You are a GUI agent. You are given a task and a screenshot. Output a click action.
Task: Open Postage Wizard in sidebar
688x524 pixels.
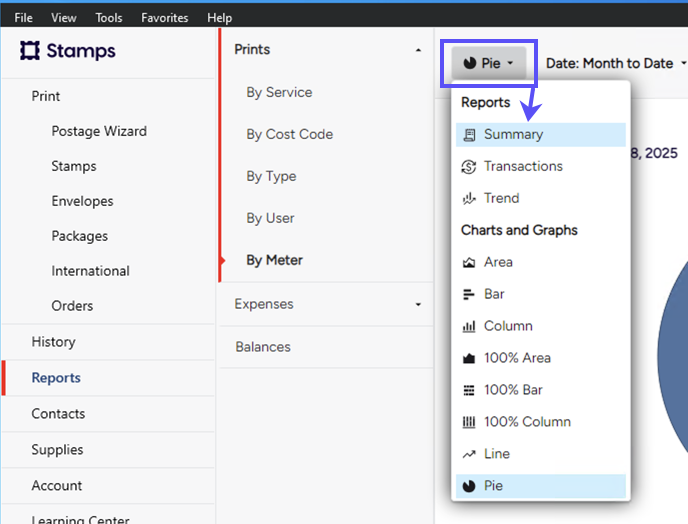pos(99,131)
